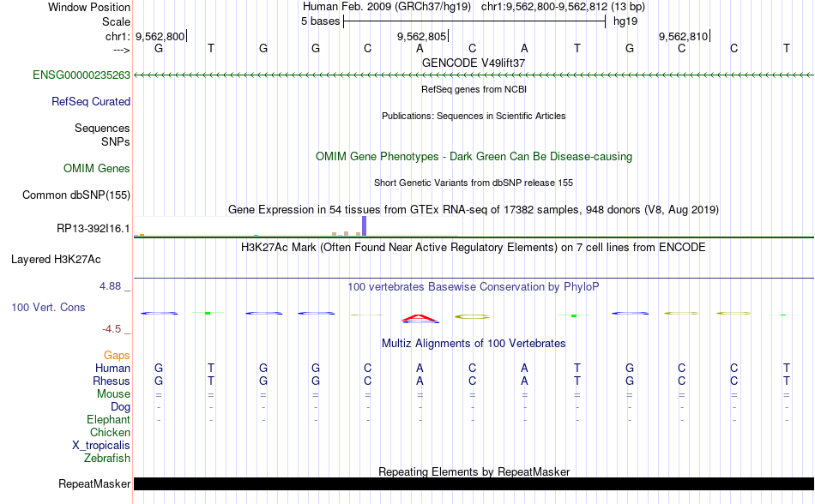Click the Sequences track label
The image size is (815, 504).
coord(102,129)
